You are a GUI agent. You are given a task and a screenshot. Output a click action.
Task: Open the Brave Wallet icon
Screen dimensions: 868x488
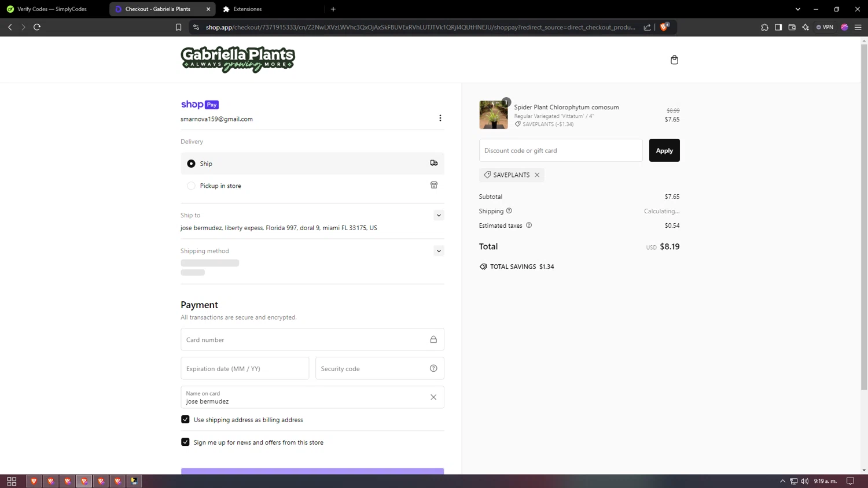coord(792,27)
